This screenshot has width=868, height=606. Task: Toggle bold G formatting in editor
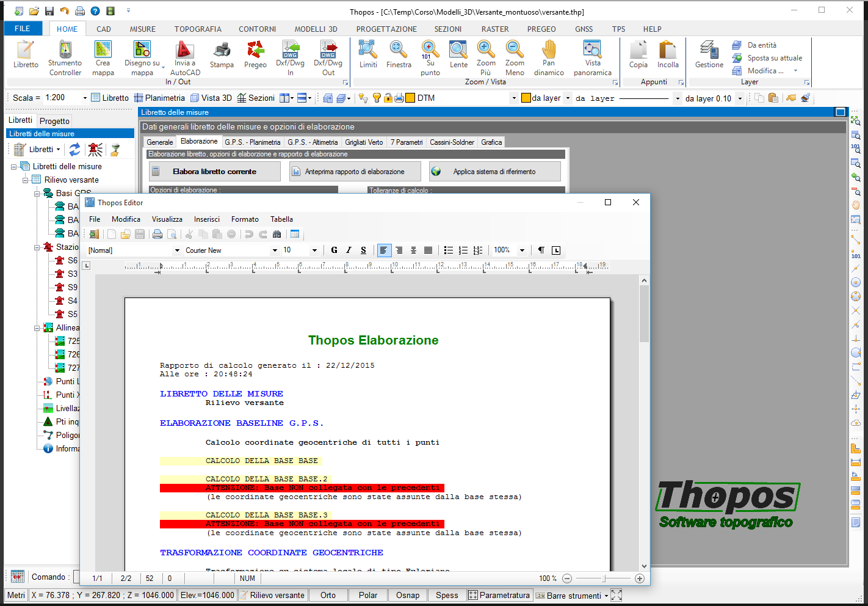coord(334,250)
